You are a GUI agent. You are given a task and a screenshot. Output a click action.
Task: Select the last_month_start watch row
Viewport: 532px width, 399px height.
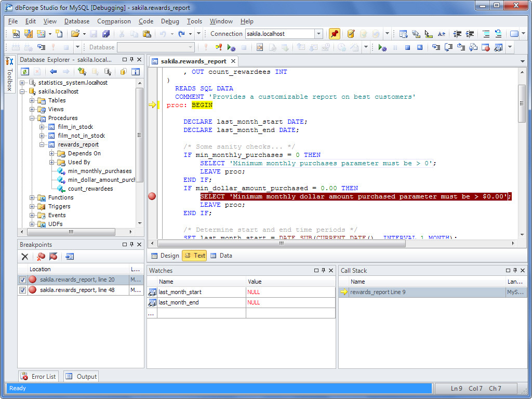click(241, 292)
